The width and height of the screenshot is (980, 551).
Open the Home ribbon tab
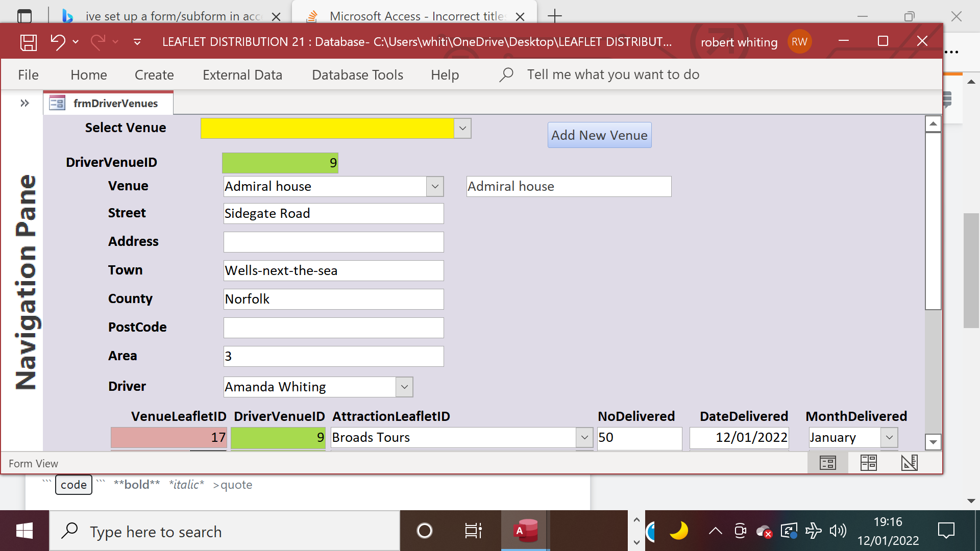(x=89, y=75)
